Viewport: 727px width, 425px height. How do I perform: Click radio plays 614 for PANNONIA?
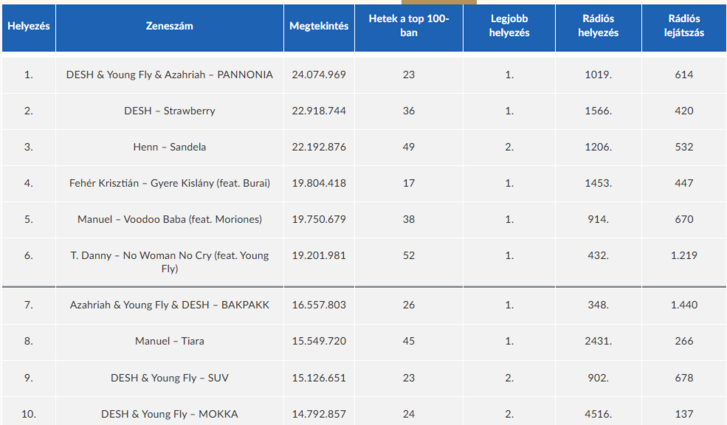click(x=684, y=75)
